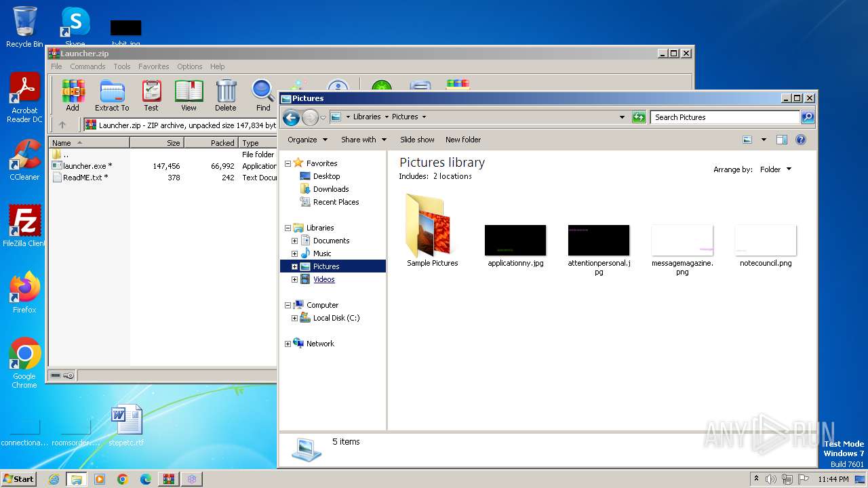This screenshot has height=488, width=868.
Task: Open the Options menu in WinRAR
Action: pos(190,66)
